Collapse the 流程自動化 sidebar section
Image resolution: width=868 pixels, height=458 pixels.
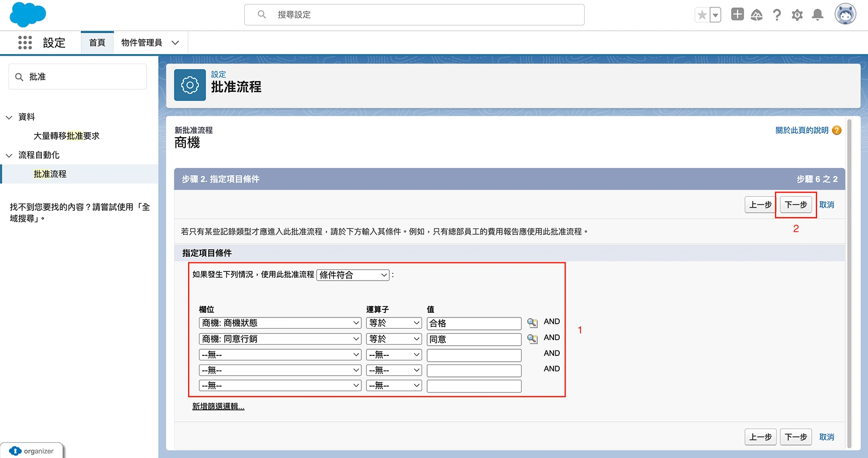9,155
